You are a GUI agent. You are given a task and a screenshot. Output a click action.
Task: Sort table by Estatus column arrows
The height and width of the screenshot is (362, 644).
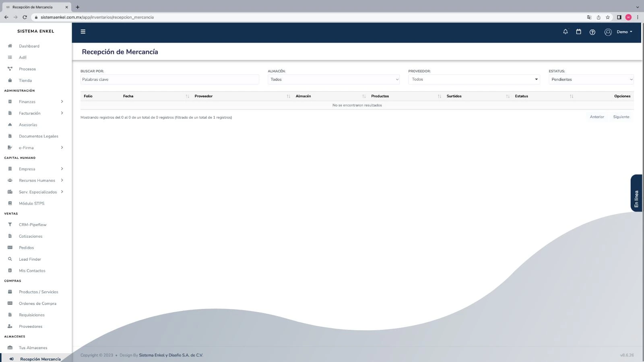click(x=571, y=96)
